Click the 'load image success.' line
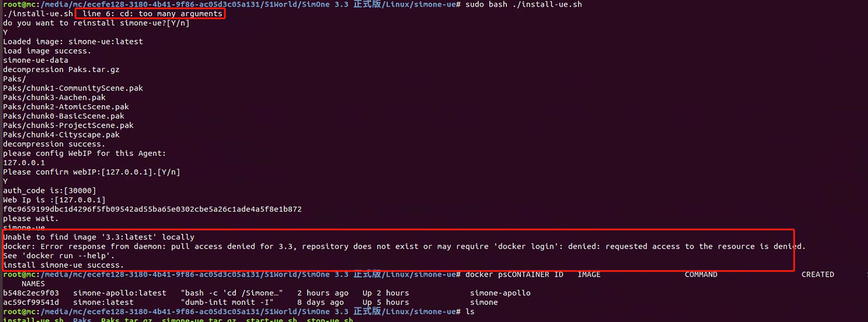 pos(47,51)
